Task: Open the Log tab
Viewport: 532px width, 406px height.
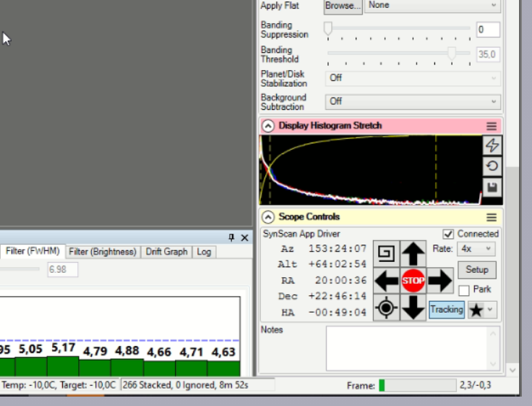Action: (204, 252)
